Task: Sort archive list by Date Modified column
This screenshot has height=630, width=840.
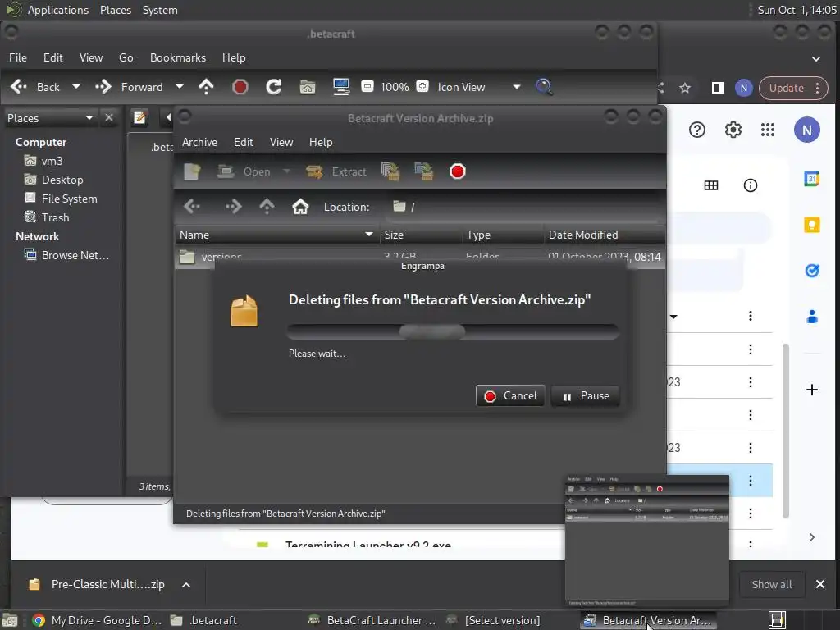Action: pyautogui.click(x=604, y=235)
